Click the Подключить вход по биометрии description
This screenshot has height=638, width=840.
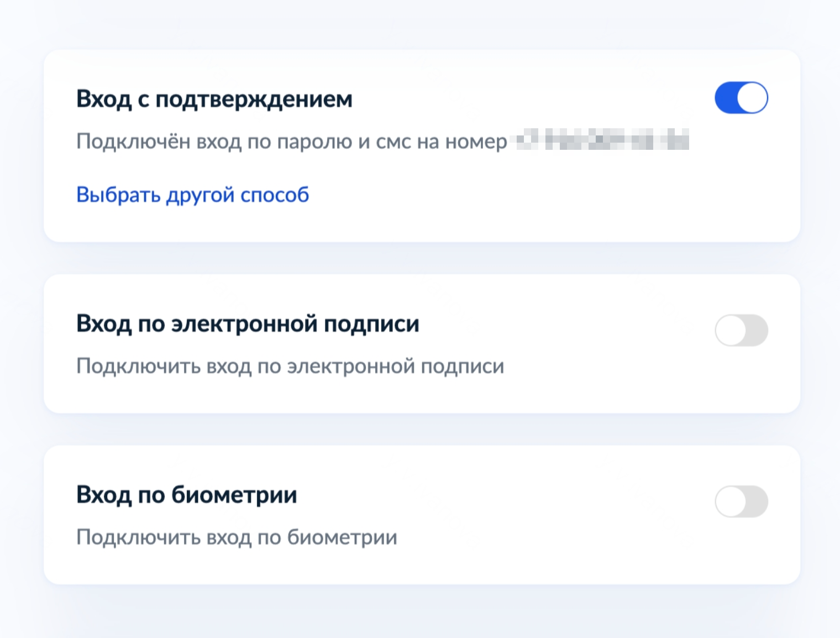coord(237,537)
